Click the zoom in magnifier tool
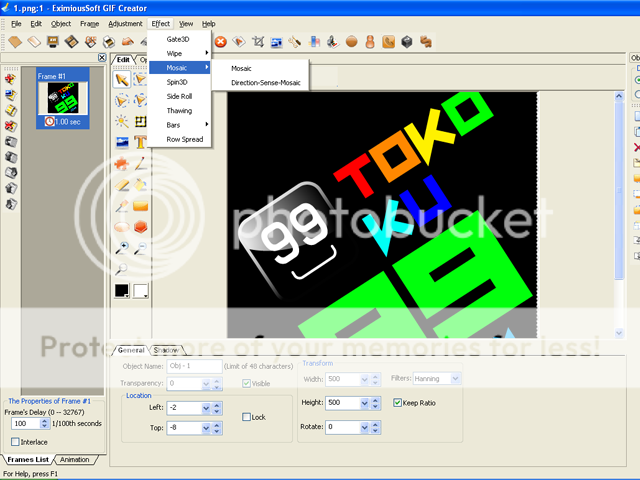The height and width of the screenshot is (480, 640). pos(122,248)
